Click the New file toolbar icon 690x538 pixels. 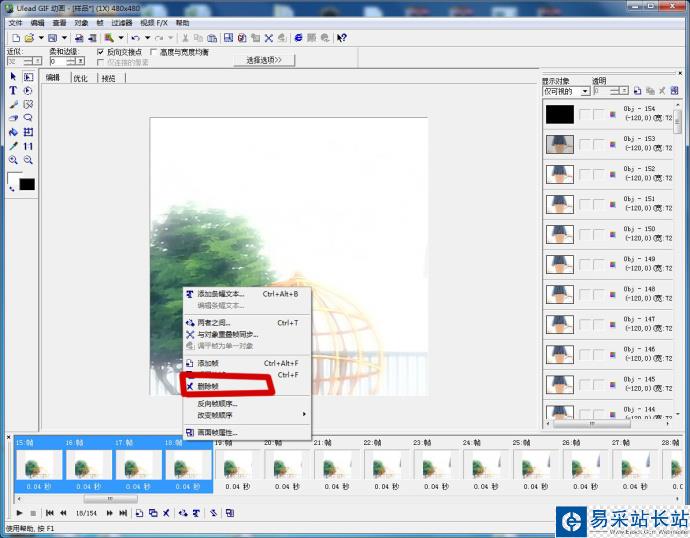16,38
